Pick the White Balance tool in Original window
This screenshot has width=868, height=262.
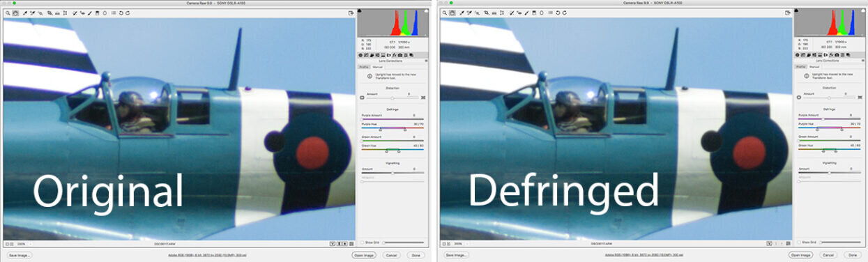pos(25,13)
